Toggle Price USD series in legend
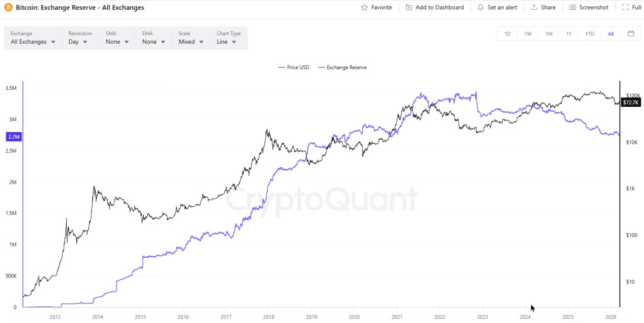The height and width of the screenshot is (323, 644). 294,67
